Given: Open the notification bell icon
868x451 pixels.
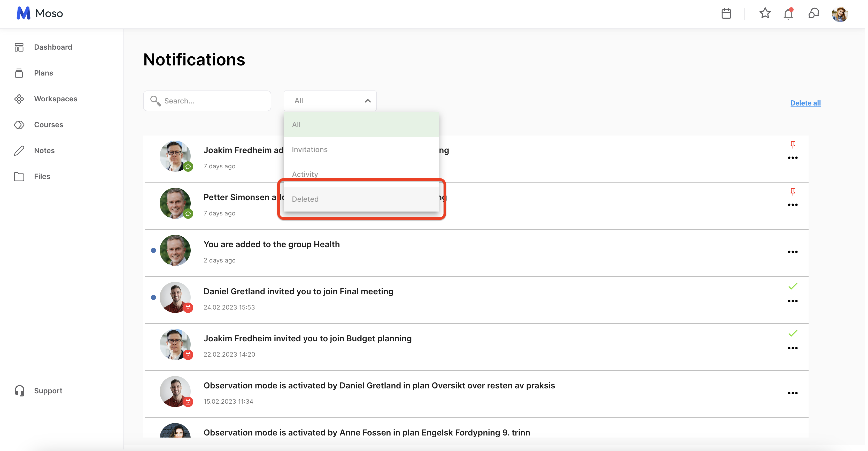Looking at the screenshot, I should 788,14.
